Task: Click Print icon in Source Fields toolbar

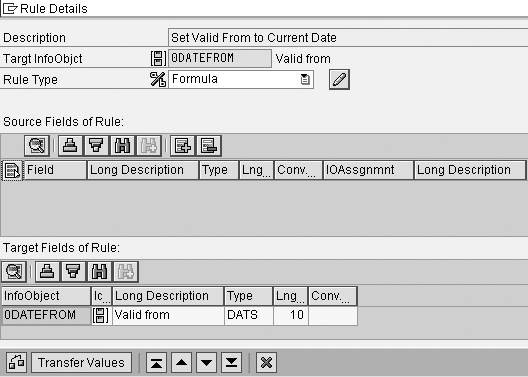Action: point(70,146)
